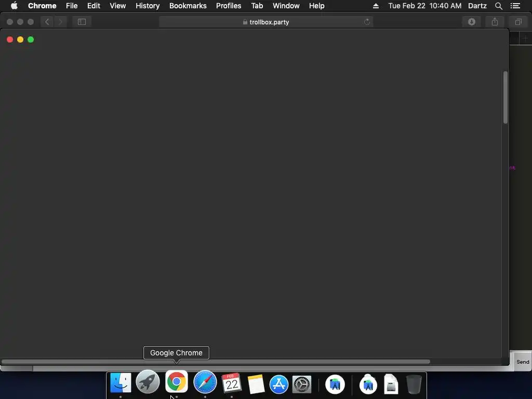The image size is (532, 399).
Task: Open the Tab menu
Action: pos(257,6)
